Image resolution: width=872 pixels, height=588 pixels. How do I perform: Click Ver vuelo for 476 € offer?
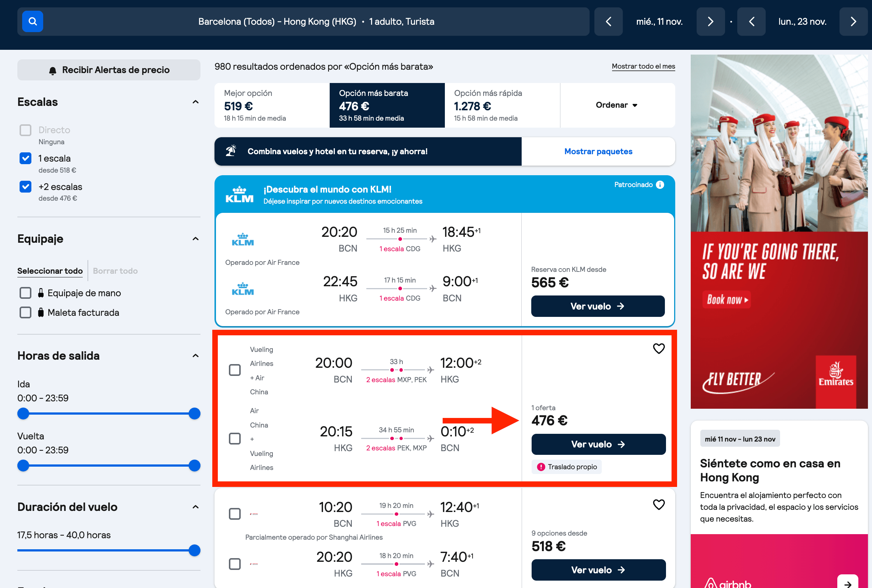[x=598, y=445]
